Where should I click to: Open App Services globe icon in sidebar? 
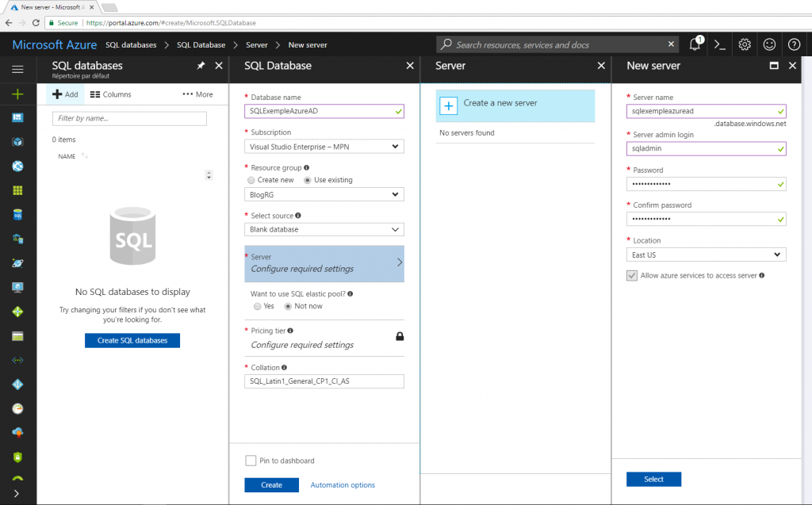pos(17,166)
